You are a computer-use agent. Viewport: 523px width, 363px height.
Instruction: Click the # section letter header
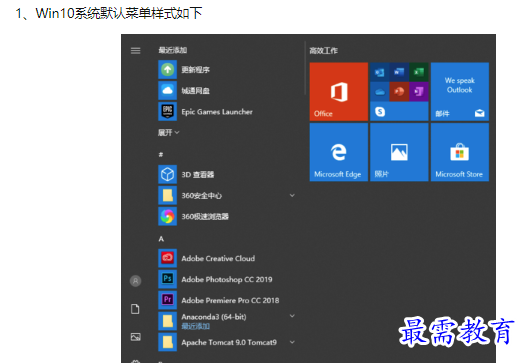tap(161, 154)
